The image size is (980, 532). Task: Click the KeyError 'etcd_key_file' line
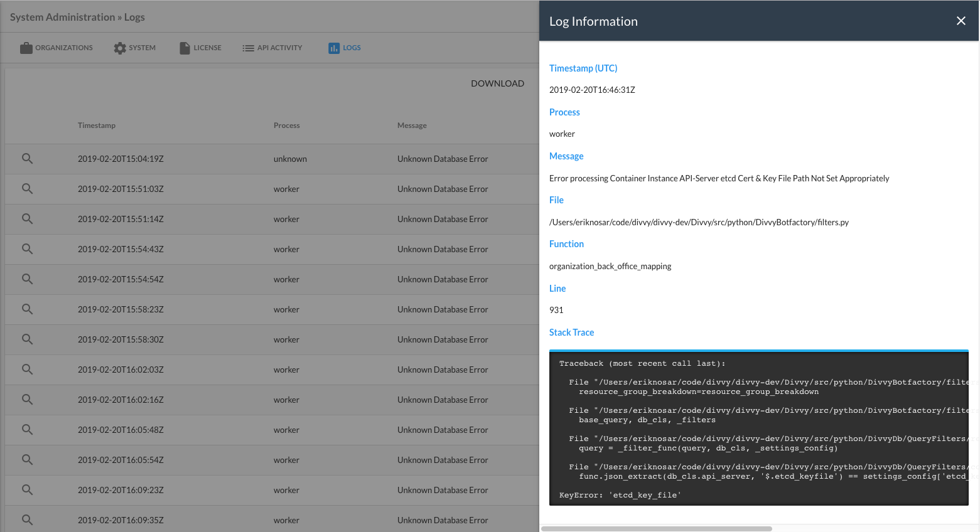click(x=620, y=495)
